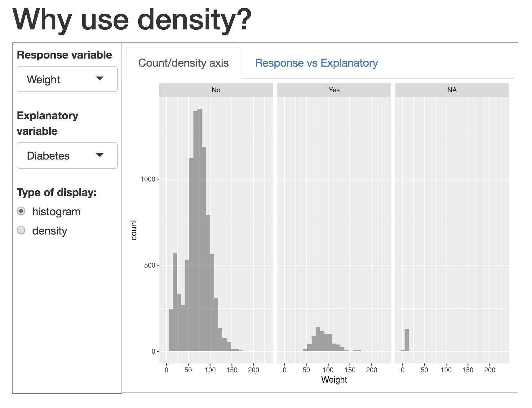532x408 pixels.
Task: Click the "Why use density?" heading
Action: 132,20
